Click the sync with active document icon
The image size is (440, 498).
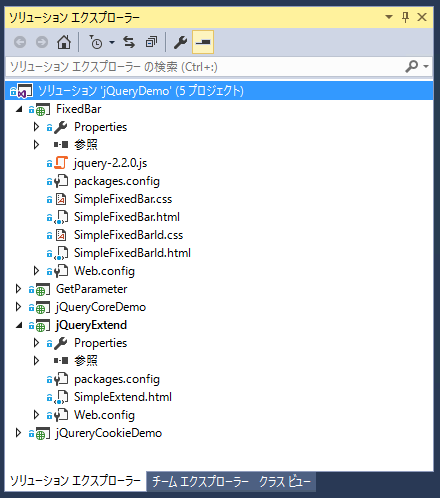(x=129, y=42)
